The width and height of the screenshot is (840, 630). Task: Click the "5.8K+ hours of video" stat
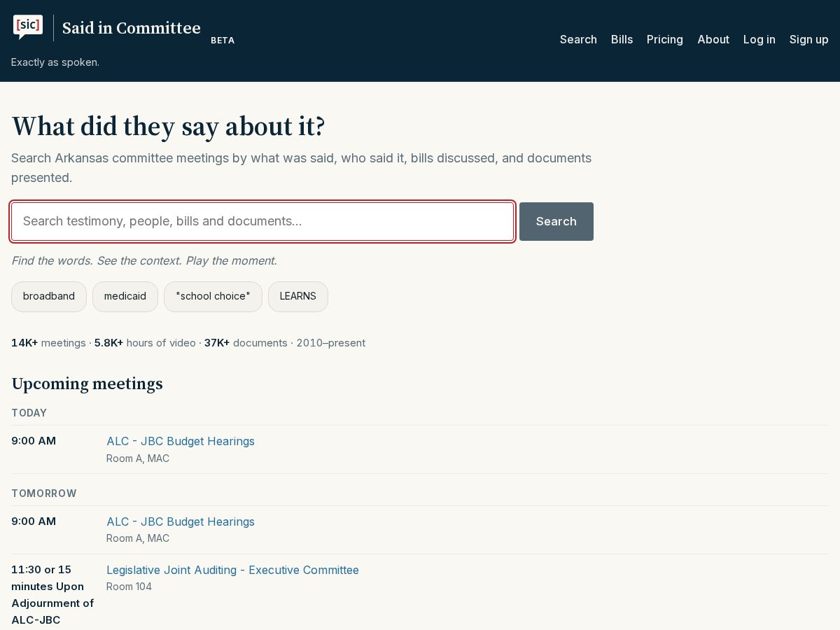tap(145, 343)
